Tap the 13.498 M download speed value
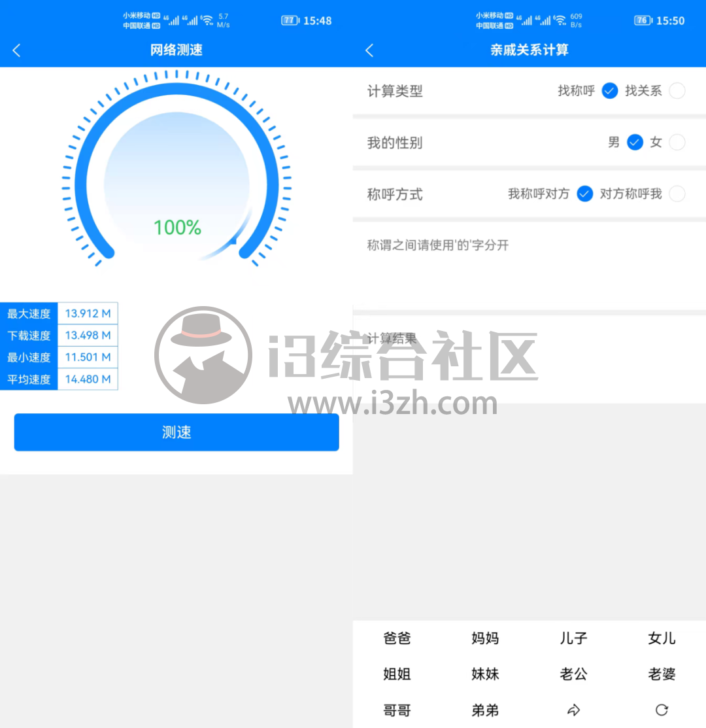Image resolution: width=706 pixels, height=728 pixels. (88, 335)
